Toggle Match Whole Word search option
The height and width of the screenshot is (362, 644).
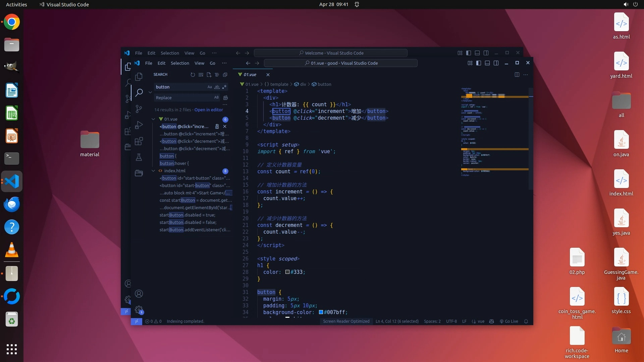[x=217, y=87]
